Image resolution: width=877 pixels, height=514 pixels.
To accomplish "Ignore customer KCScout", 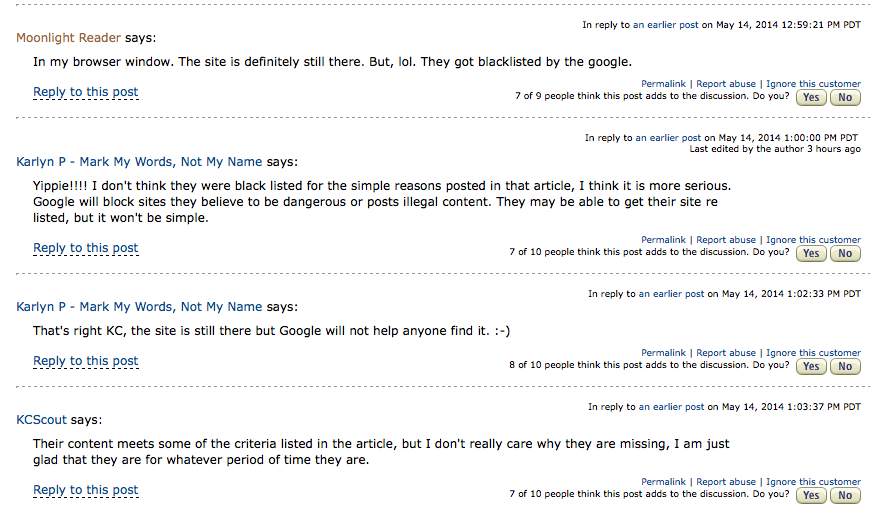I will pyautogui.click(x=813, y=482).
